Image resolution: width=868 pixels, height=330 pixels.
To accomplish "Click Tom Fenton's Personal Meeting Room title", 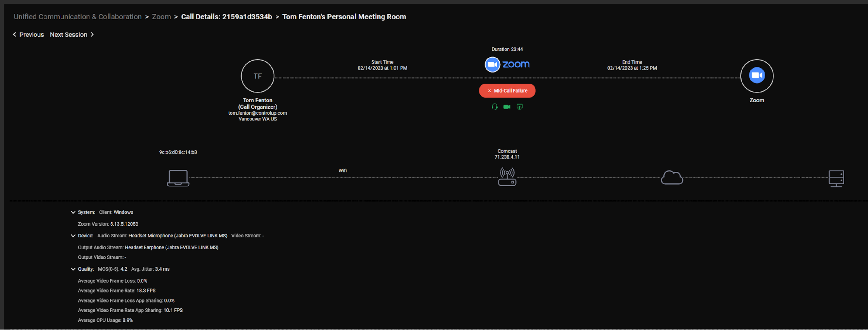I will (344, 17).
